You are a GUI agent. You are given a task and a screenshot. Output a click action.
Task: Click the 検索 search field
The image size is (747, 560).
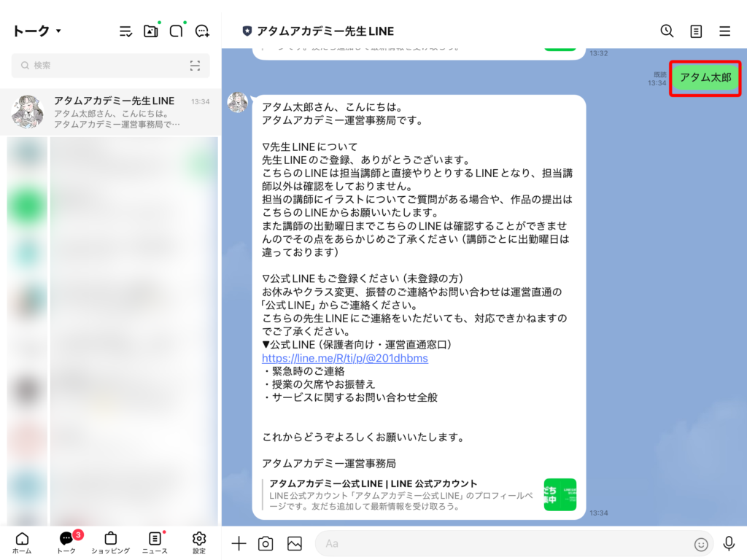coord(102,66)
